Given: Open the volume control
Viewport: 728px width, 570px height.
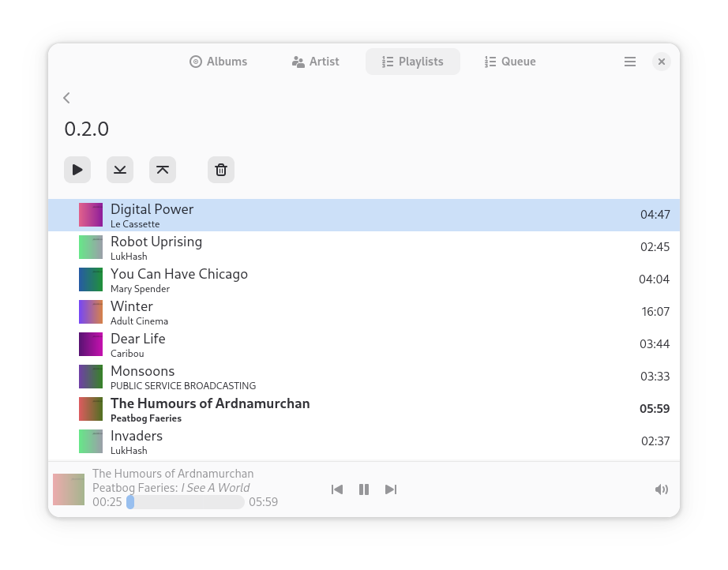Looking at the screenshot, I should (x=662, y=489).
